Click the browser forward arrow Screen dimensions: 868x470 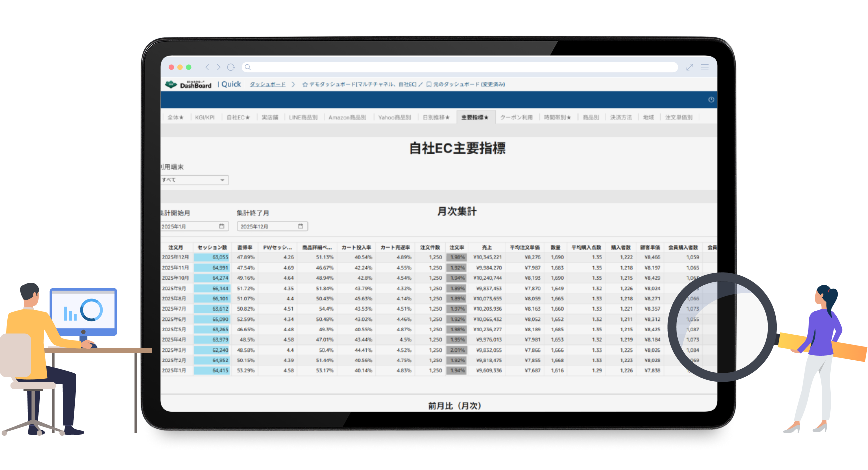coord(218,67)
